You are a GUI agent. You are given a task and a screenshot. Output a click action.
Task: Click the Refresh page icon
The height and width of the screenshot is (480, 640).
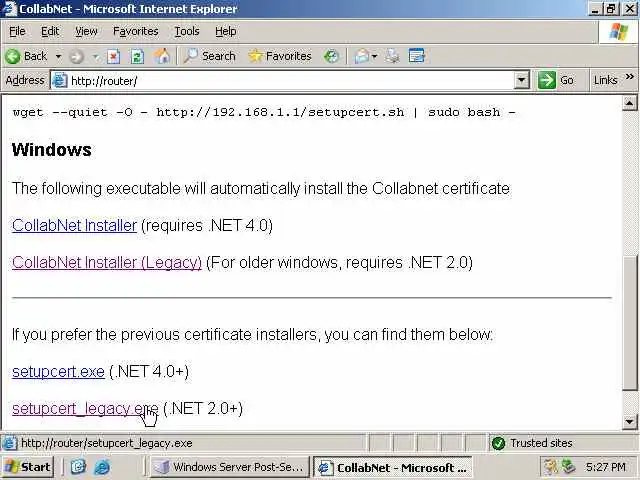tap(137, 56)
